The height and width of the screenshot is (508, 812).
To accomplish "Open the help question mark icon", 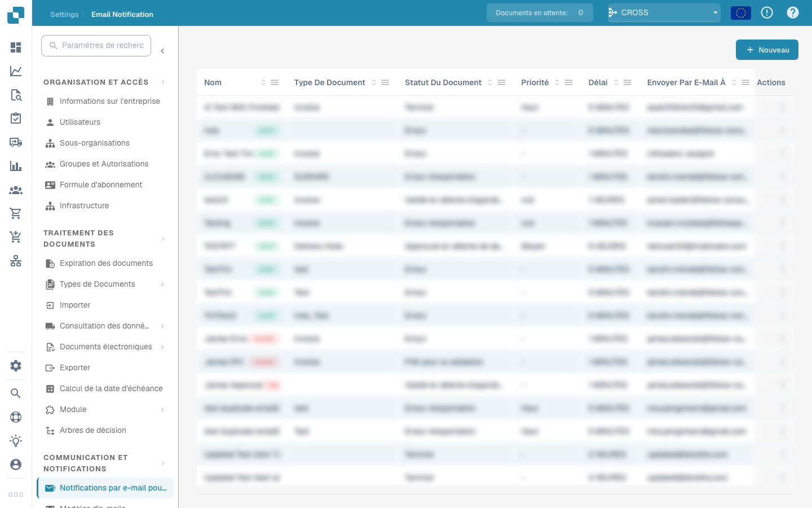I will pos(793,12).
